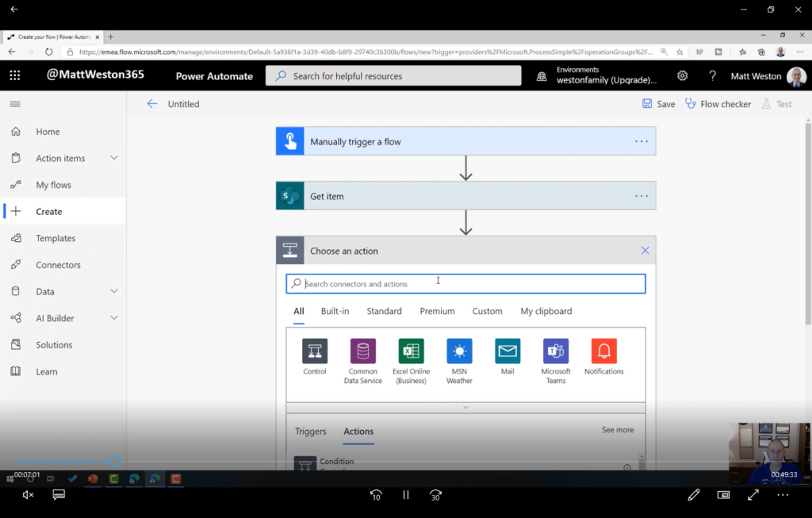Select the Notifications connector icon
Viewport: 812px width, 518px height.
pyautogui.click(x=603, y=351)
